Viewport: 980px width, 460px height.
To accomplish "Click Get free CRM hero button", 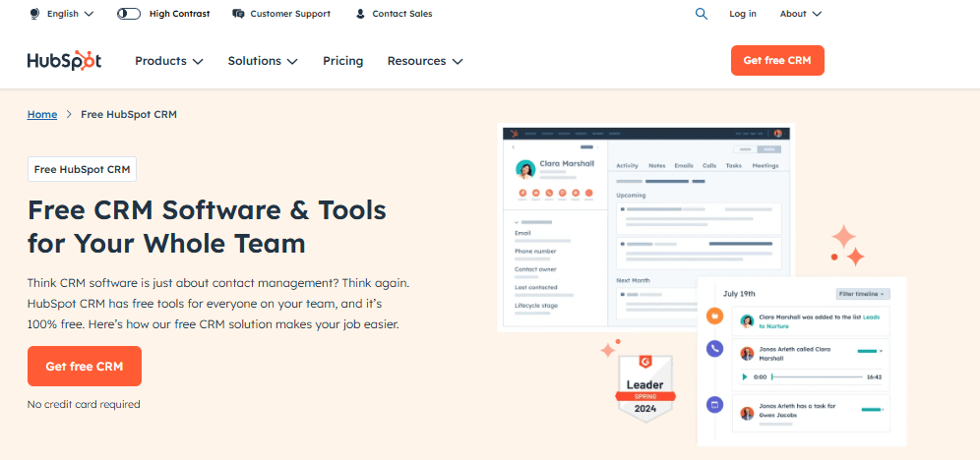I will pyautogui.click(x=85, y=367).
